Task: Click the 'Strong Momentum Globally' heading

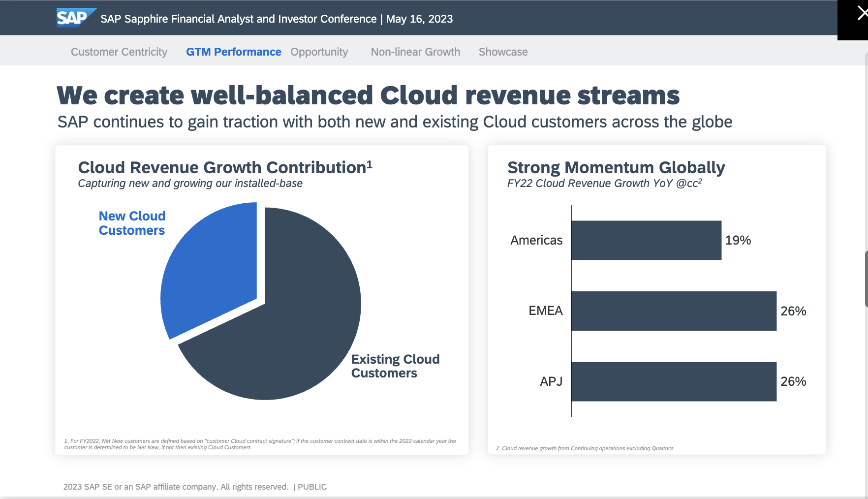Action: 616,168
